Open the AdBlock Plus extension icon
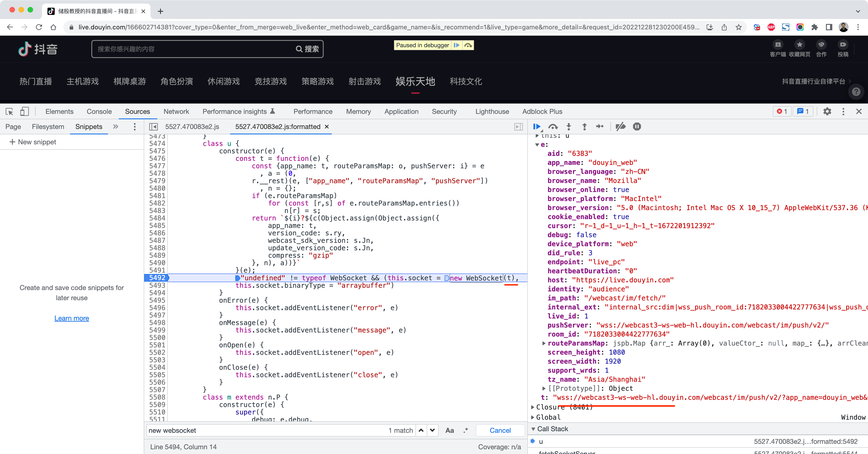Screen dimensions: 868x454 [771, 27]
